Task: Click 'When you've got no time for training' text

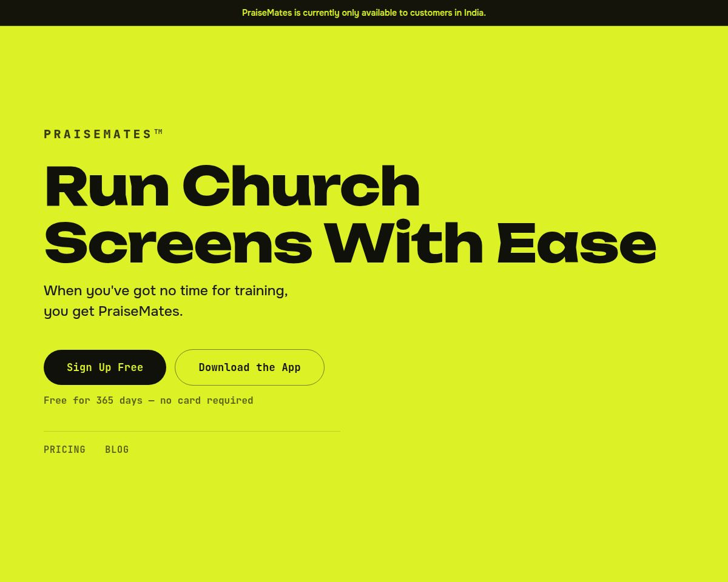Action: click(x=166, y=290)
